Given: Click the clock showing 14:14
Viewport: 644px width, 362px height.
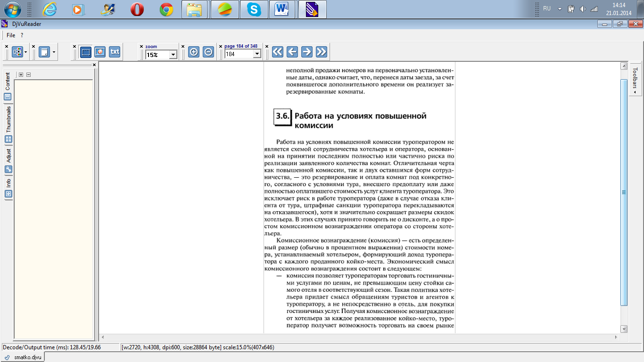Looking at the screenshot, I should click(619, 5).
